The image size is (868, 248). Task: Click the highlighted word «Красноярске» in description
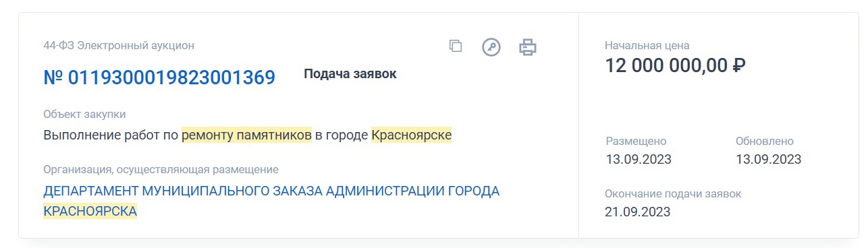pyautogui.click(x=412, y=135)
